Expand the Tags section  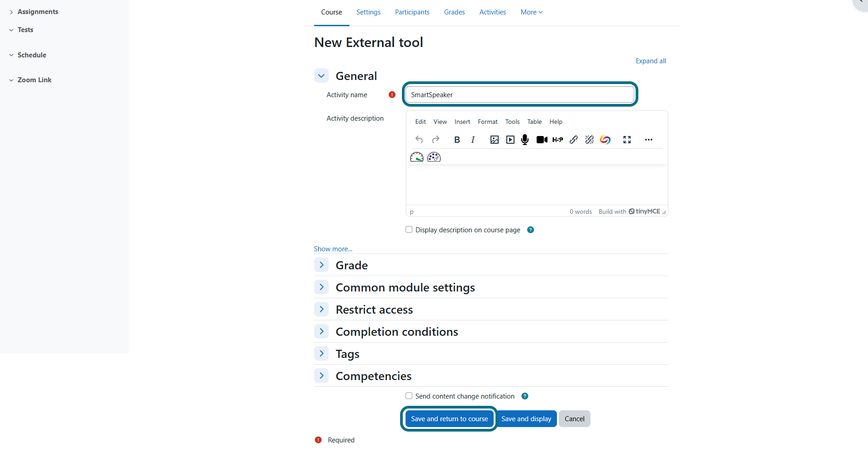pos(321,354)
